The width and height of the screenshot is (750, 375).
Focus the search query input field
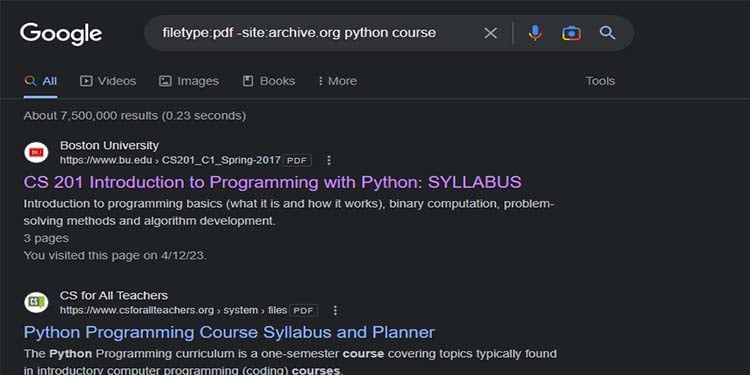click(316, 33)
